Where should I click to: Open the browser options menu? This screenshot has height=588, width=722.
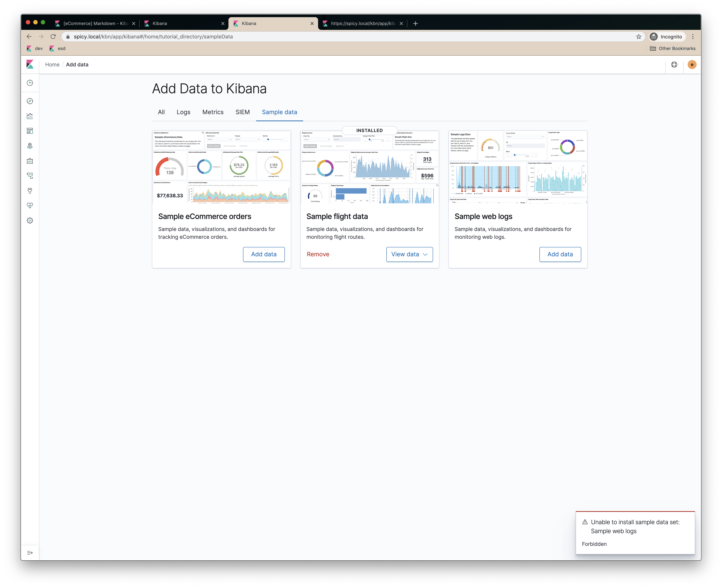693,37
